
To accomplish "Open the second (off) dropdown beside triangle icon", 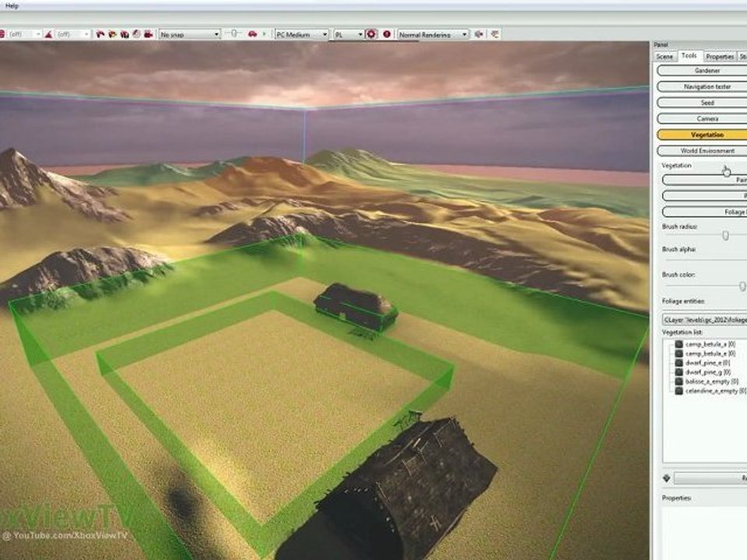I will (x=73, y=33).
